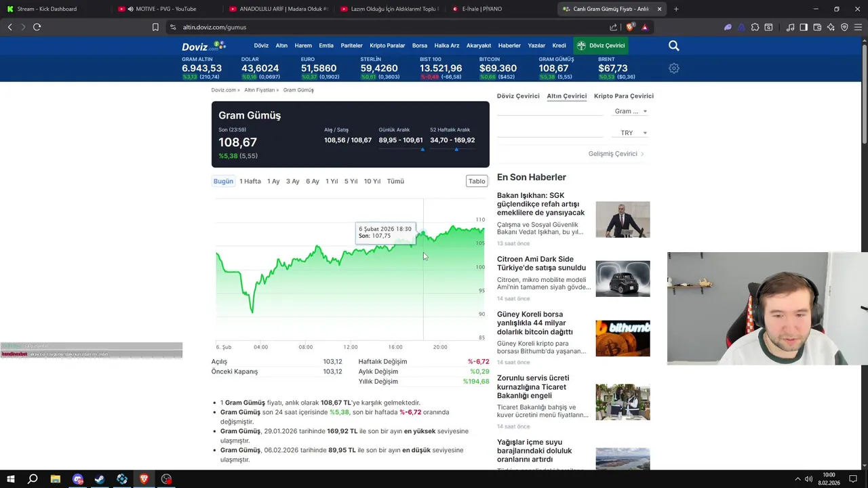Open Windows taskbar search
Screen dimensions: 868x488
point(33,479)
